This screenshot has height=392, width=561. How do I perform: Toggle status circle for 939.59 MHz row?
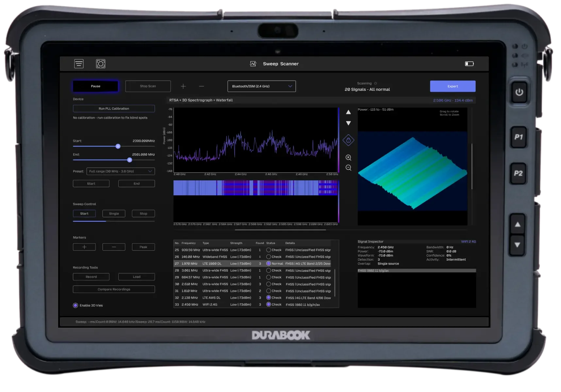(268, 250)
